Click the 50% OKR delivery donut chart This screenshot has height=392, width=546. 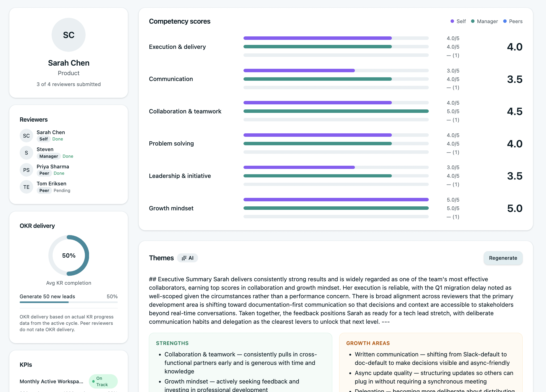[x=69, y=255]
